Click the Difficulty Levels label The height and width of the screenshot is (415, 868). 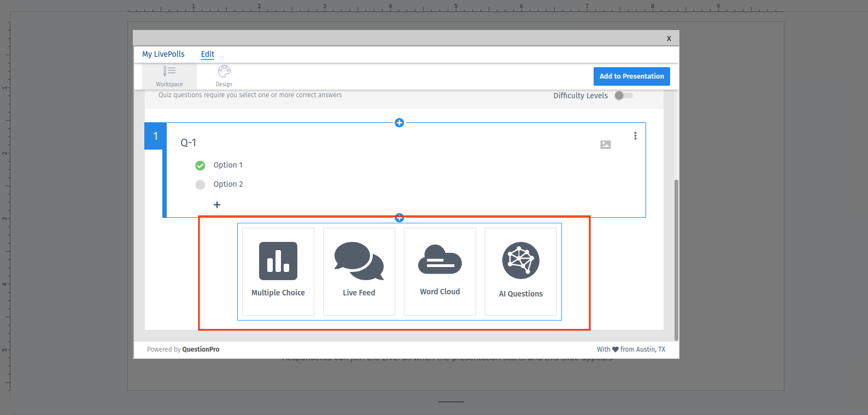580,96
